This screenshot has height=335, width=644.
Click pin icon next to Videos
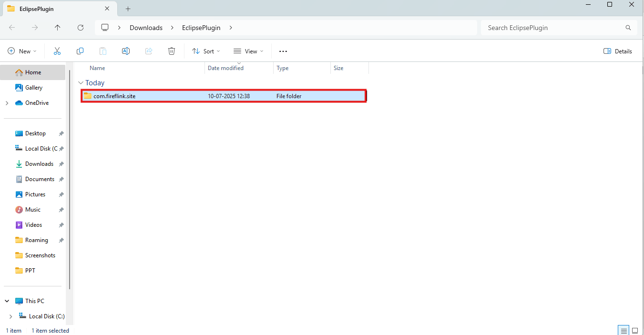(61, 225)
